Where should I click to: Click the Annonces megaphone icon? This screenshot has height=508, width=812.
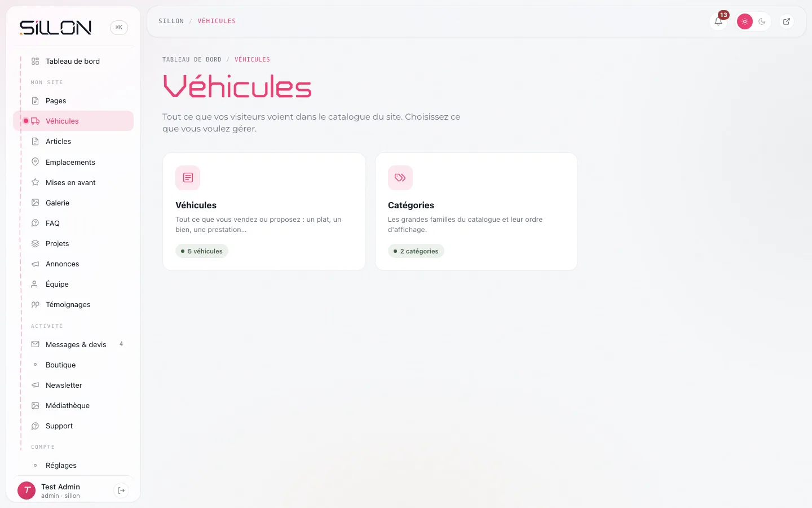point(35,264)
